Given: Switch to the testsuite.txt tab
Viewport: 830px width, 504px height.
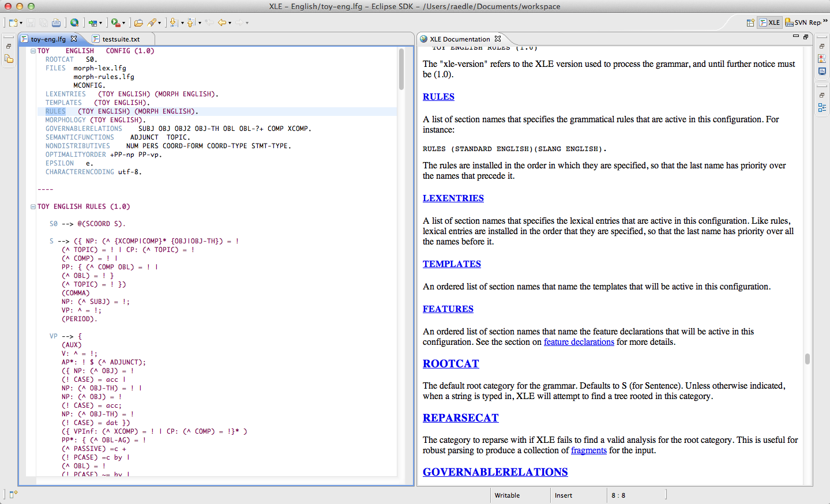Looking at the screenshot, I should click(x=121, y=39).
